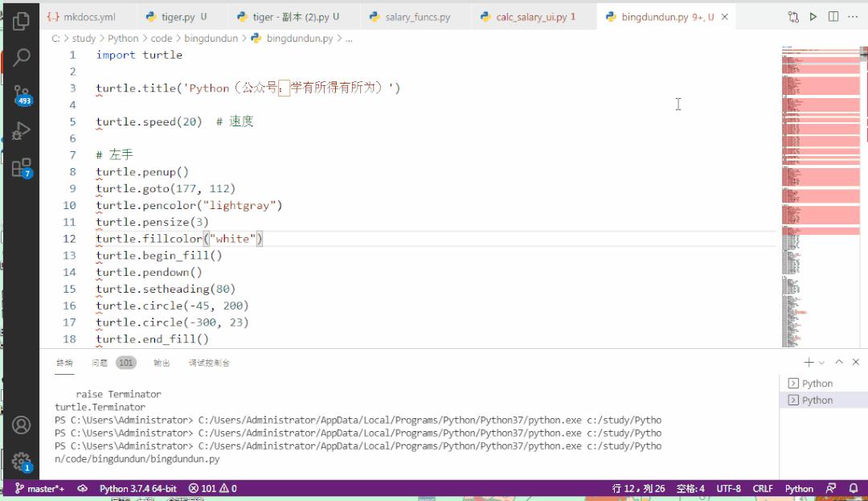Viewport: 868px width, 501px height.
Task: Click on turtle.circle(-300, 23) line
Action: point(172,322)
